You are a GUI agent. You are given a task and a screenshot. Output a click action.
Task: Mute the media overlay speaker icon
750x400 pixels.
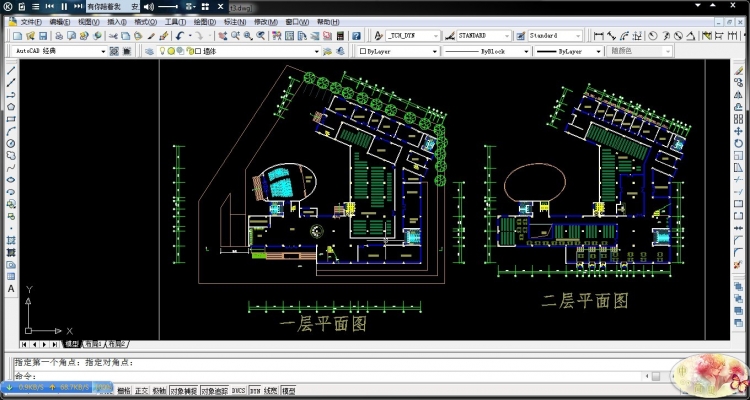[149, 7]
